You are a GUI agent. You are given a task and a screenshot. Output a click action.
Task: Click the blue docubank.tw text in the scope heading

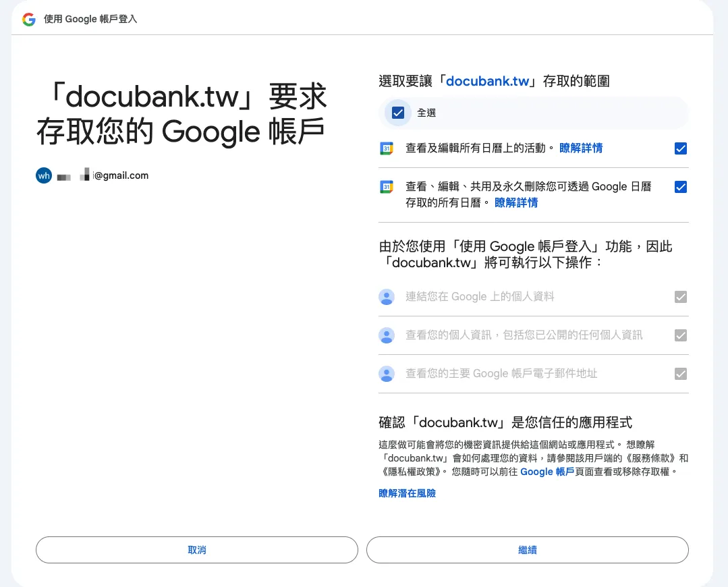(x=488, y=81)
